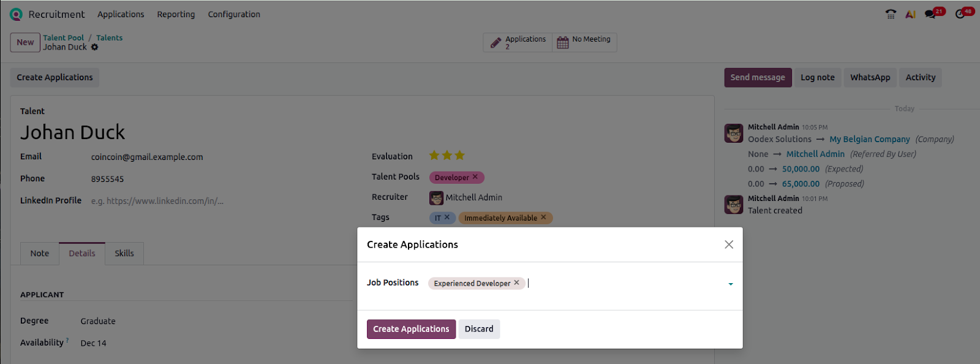
Task: Open the AI assistant icon
Action: [x=910, y=14]
